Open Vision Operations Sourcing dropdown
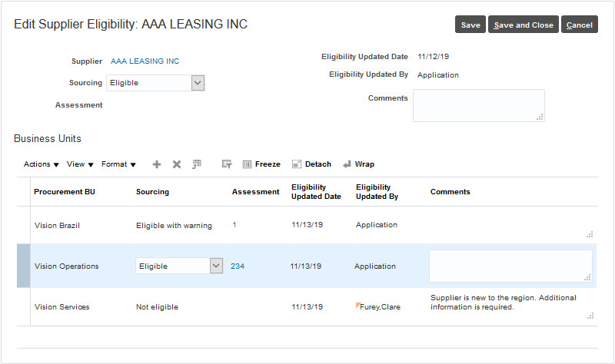The height and width of the screenshot is (364, 615). (216, 266)
